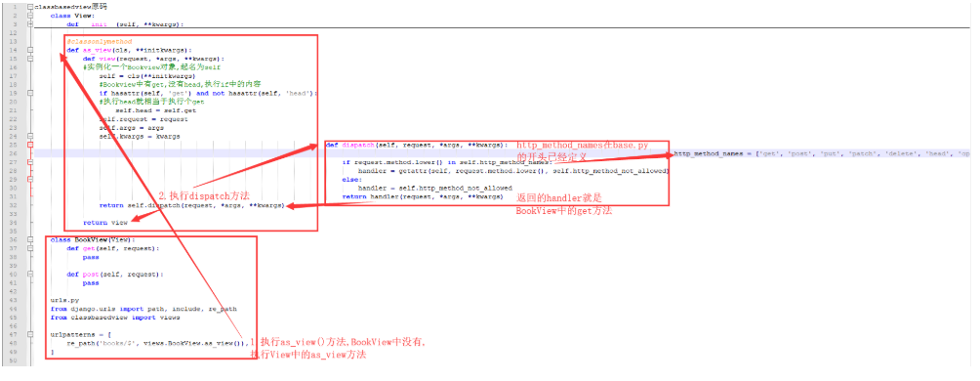The width and height of the screenshot is (980, 381).
Task: Click the "if hasattr(self, 'get')" line
Action: click(208, 93)
